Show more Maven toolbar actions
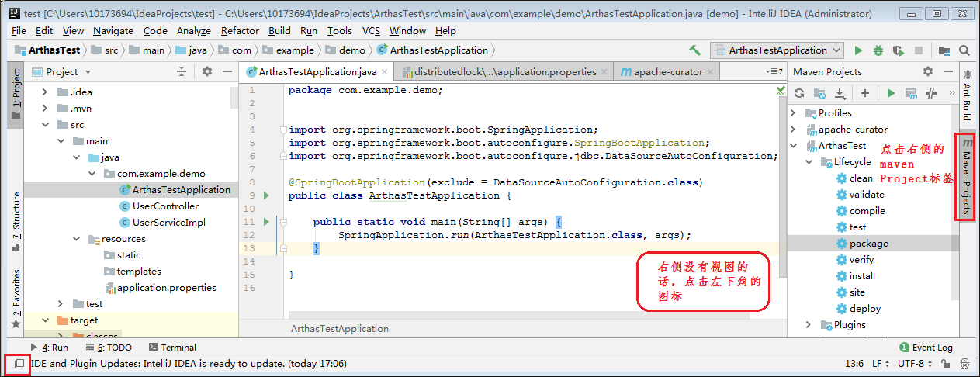 (951, 93)
